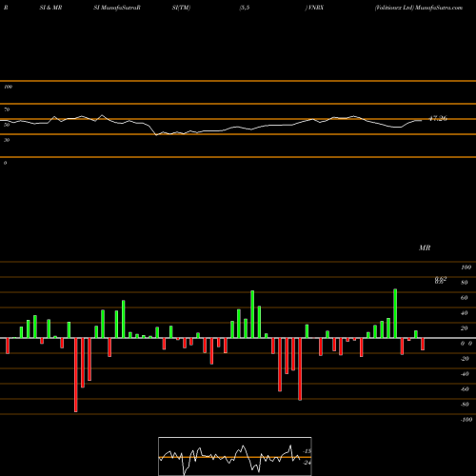Image resolution: width=476 pixels, height=476 pixels.
Task: Click the 30 label on the RSI axis
Action: click(x=7, y=140)
